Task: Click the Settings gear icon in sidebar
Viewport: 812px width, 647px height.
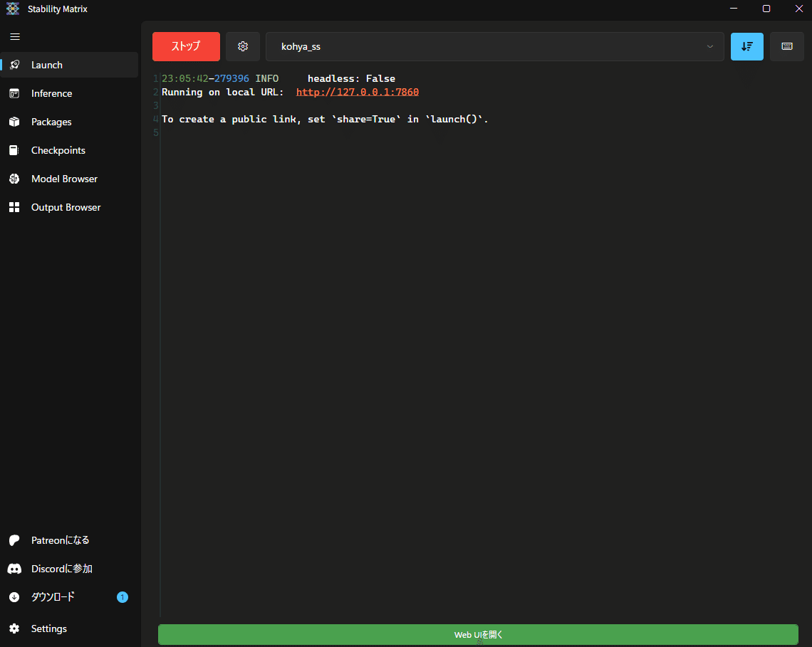Action: click(14, 628)
